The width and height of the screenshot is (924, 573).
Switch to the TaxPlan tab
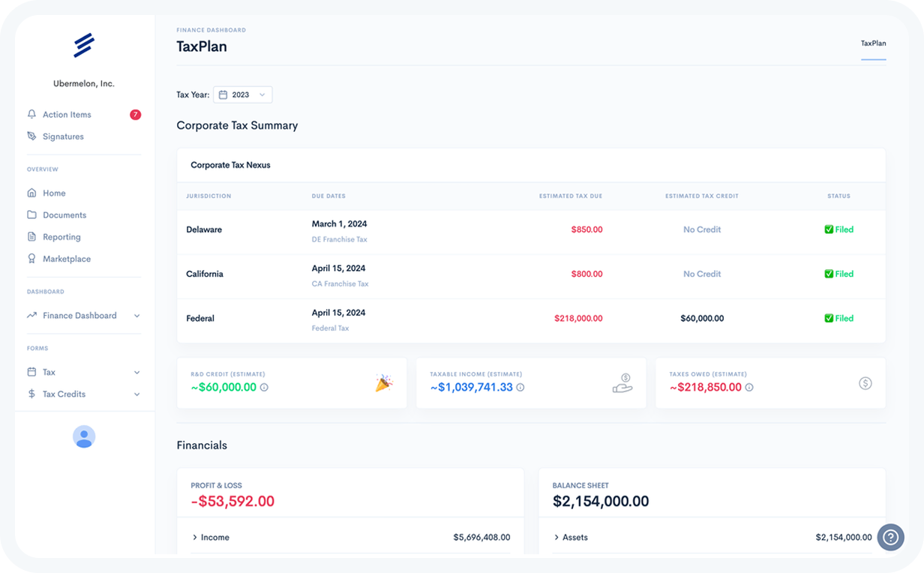[x=873, y=43]
